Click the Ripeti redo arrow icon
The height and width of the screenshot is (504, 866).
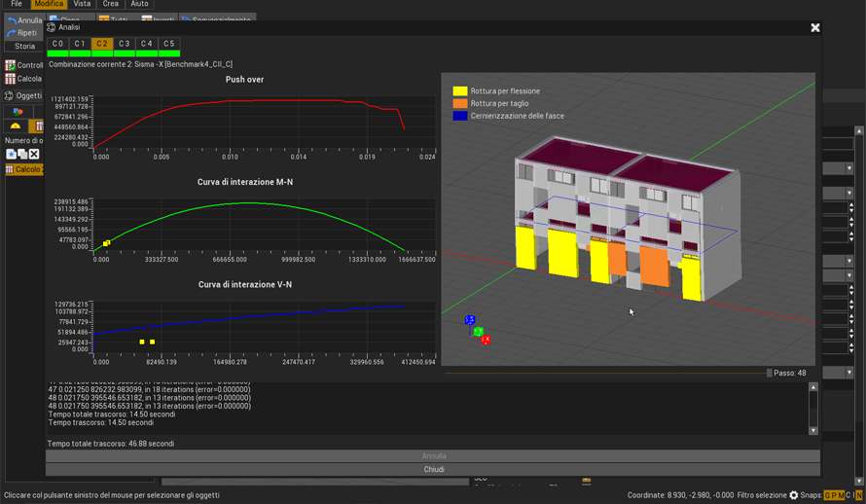(x=11, y=33)
